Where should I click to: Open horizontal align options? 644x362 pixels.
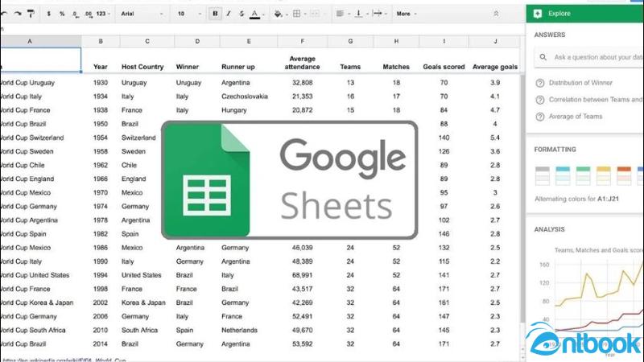pyautogui.click(x=341, y=14)
